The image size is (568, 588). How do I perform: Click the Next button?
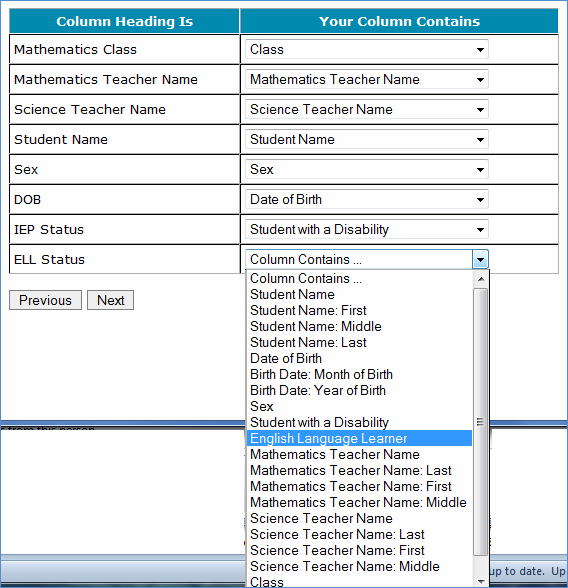pos(111,300)
